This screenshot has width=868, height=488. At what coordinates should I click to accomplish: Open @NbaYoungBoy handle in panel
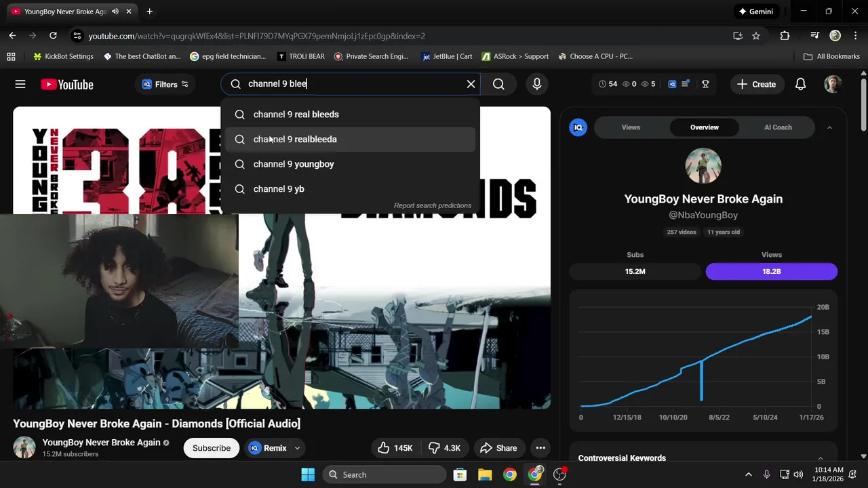[703, 215]
